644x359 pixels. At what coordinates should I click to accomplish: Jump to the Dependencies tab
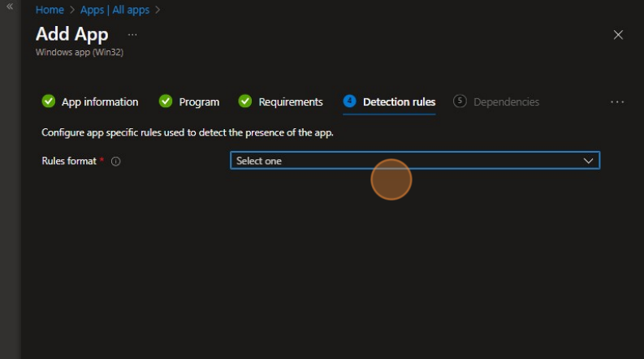tap(506, 102)
